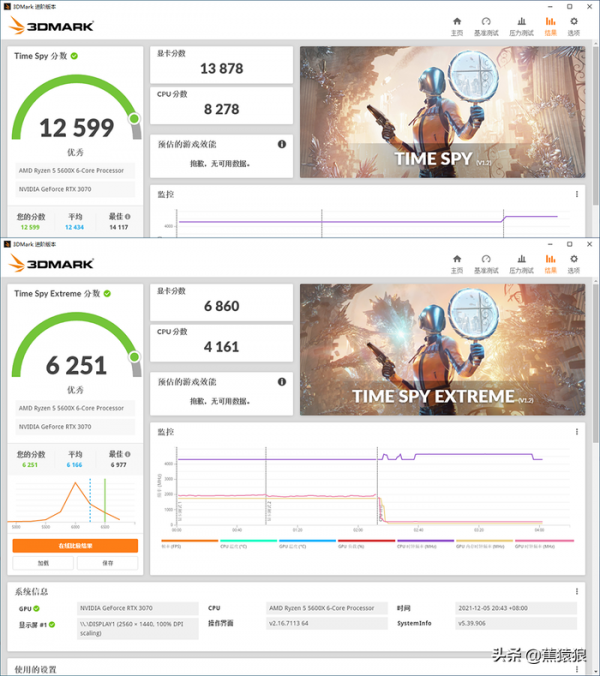The height and width of the screenshot is (676, 600).
Task: Click the green check beside Time Spy Extreme 分数
Action: point(107,294)
